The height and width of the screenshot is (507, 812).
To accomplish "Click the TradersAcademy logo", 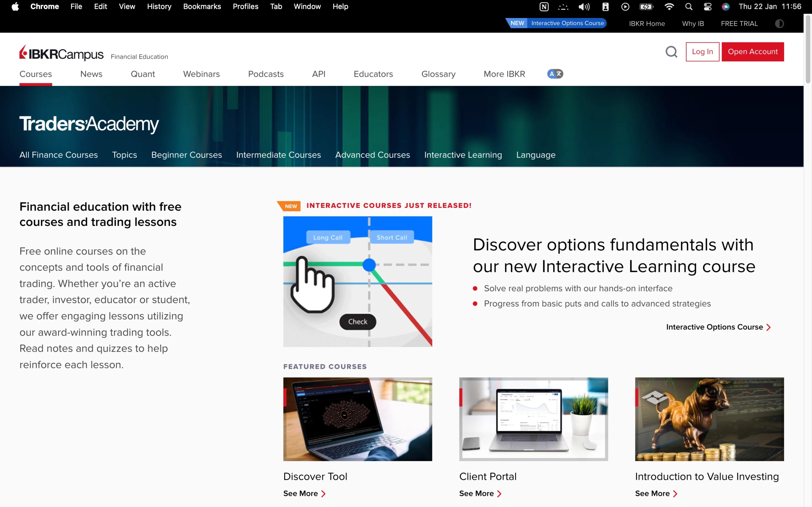I will point(89,124).
